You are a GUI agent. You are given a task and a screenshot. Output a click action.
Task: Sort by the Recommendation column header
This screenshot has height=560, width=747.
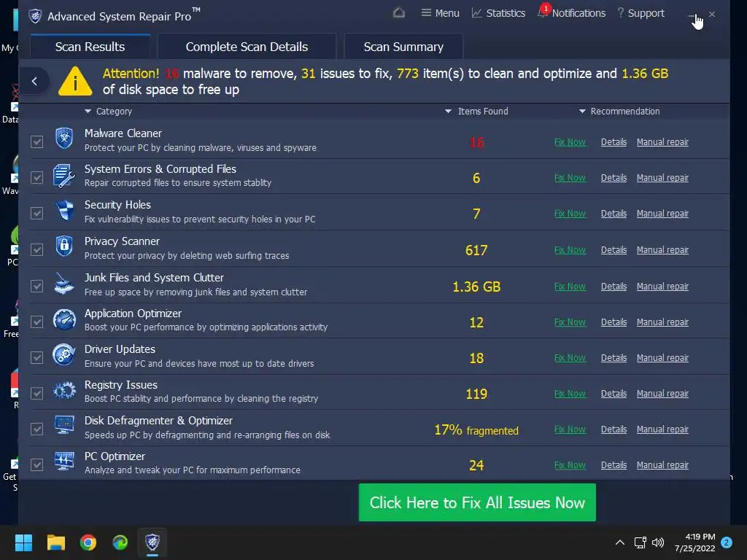(x=619, y=111)
